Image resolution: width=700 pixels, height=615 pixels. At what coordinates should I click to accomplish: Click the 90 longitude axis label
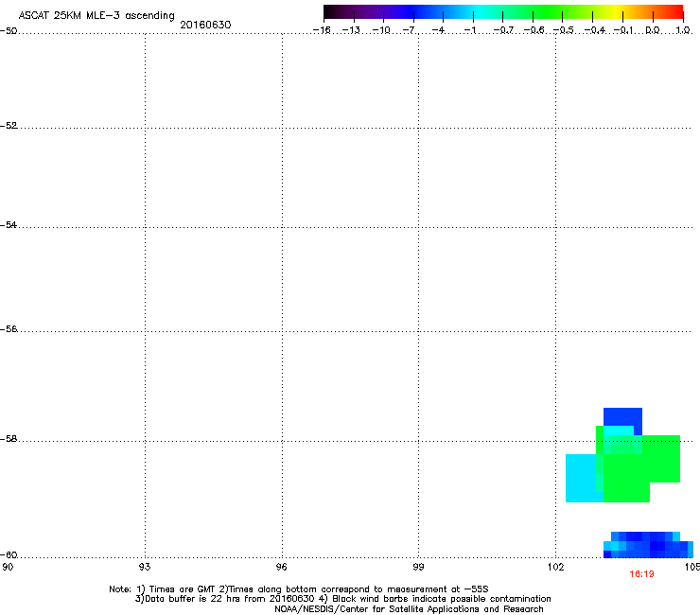pyautogui.click(x=8, y=567)
